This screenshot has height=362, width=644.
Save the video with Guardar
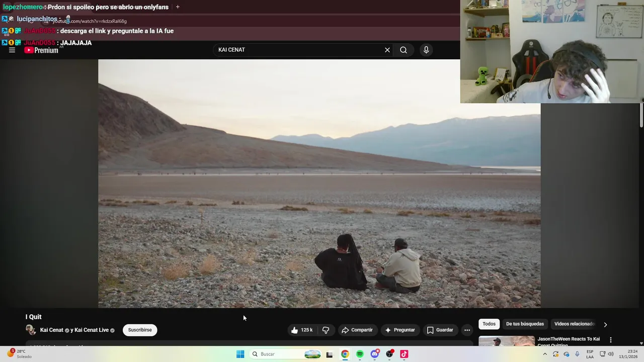click(440, 330)
